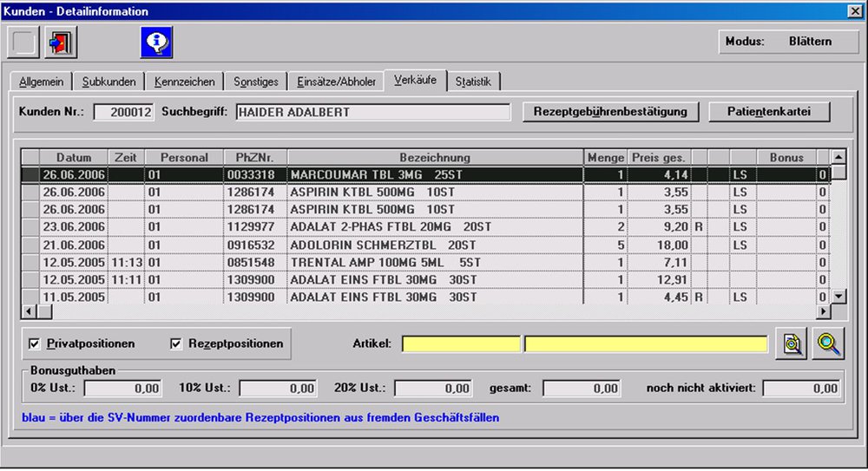Open the Statistik tab

coord(473,82)
